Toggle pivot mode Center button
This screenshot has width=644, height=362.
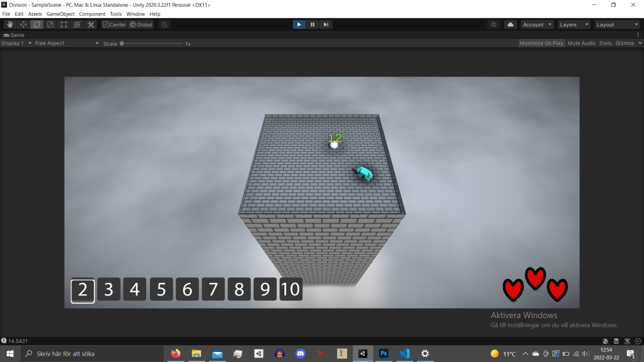point(115,24)
